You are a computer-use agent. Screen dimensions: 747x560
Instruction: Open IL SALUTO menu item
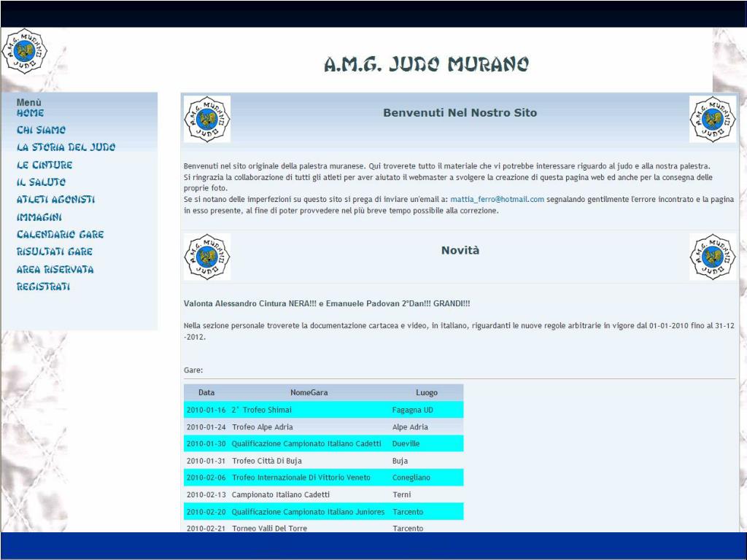(41, 182)
